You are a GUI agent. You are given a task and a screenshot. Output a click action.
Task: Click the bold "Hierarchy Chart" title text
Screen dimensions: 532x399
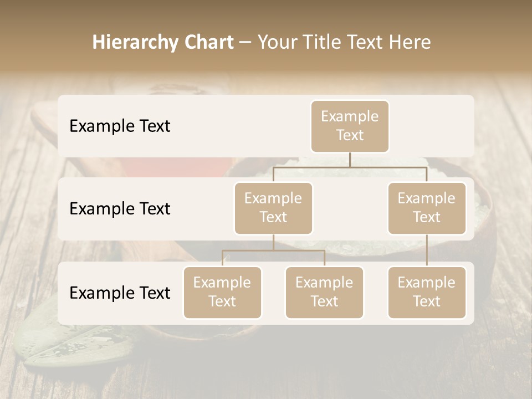point(162,42)
